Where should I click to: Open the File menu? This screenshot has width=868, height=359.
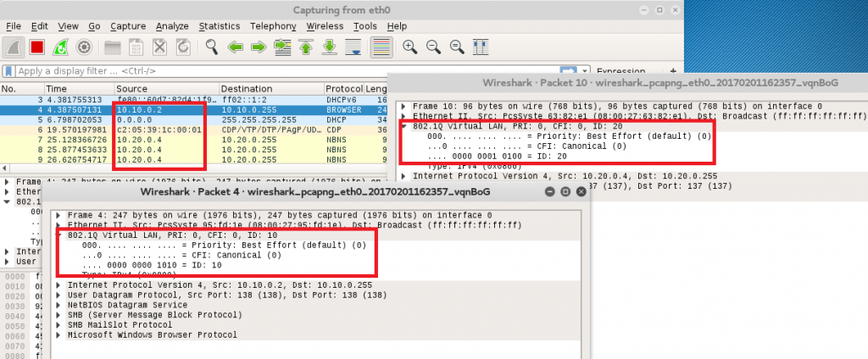coord(14,26)
